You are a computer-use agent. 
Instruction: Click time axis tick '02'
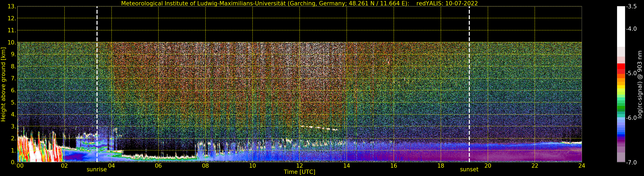64,166
